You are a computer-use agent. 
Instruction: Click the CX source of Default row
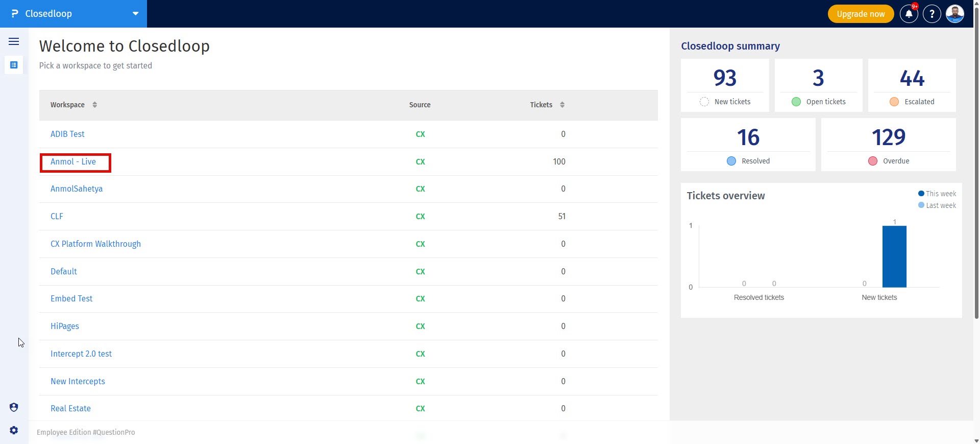tap(420, 271)
